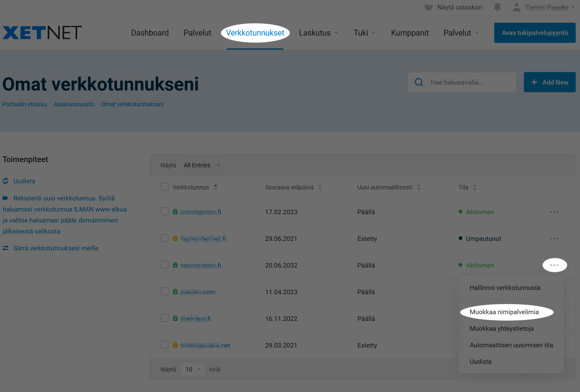Select checkbox of the .com domain row

click(165, 291)
